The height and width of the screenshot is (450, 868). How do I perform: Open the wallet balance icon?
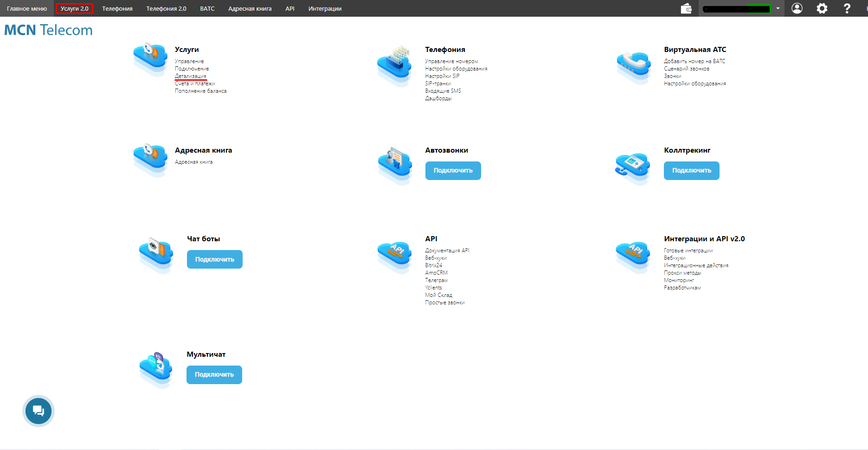[686, 8]
